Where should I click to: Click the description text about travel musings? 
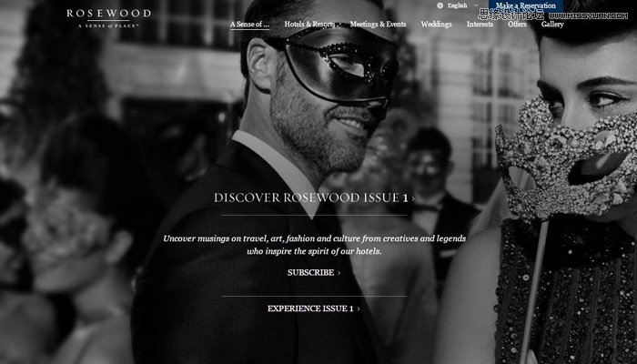[315, 245]
